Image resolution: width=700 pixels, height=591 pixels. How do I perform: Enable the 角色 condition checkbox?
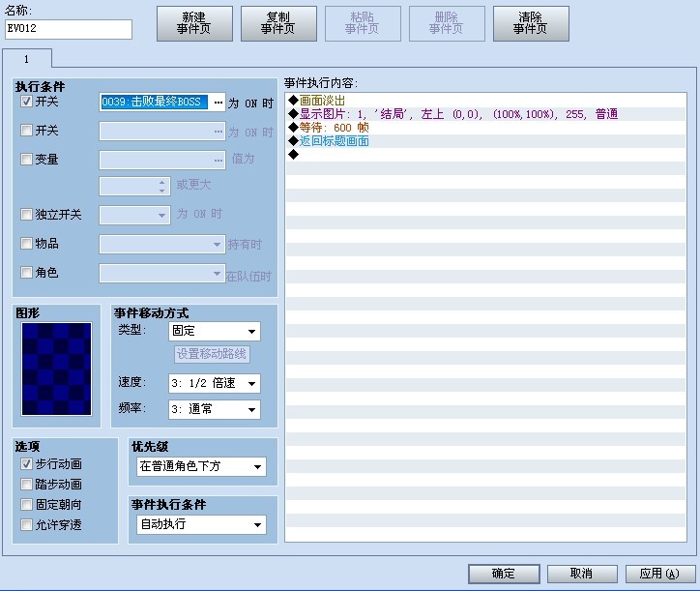click(x=26, y=273)
